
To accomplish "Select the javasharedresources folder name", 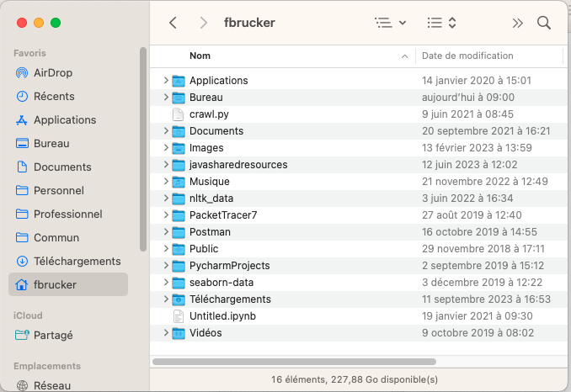I will point(238,165).
